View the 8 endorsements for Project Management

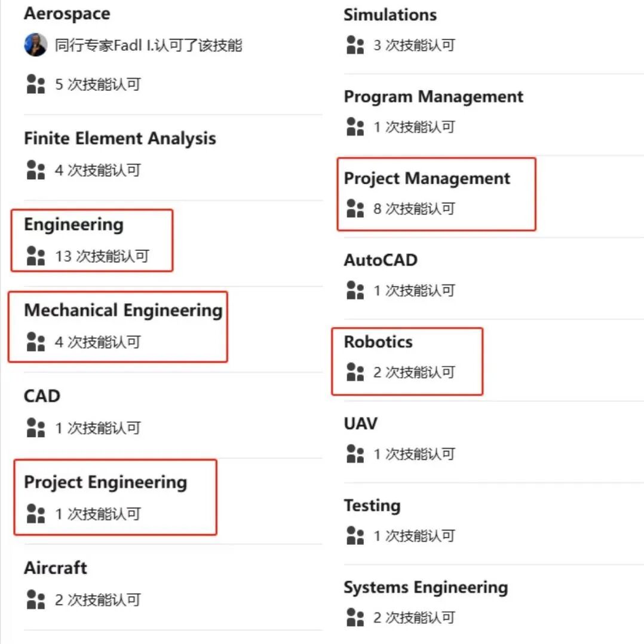click(413, 208)
